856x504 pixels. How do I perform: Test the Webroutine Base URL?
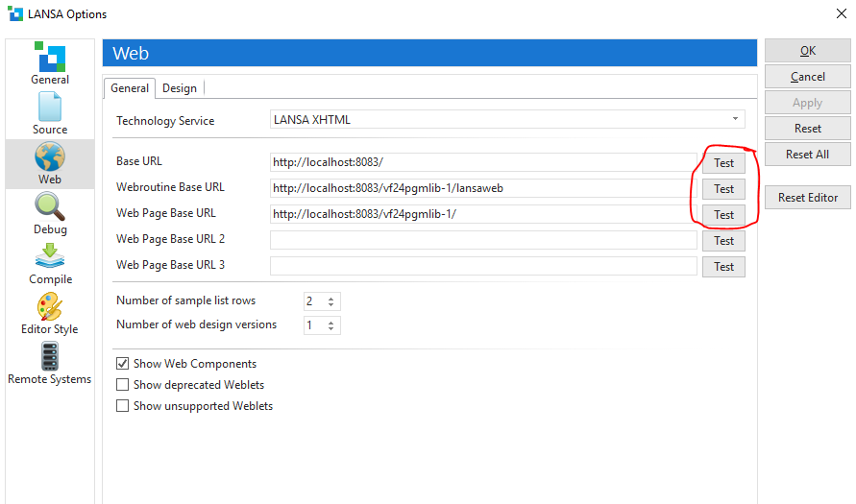(723, 189)
